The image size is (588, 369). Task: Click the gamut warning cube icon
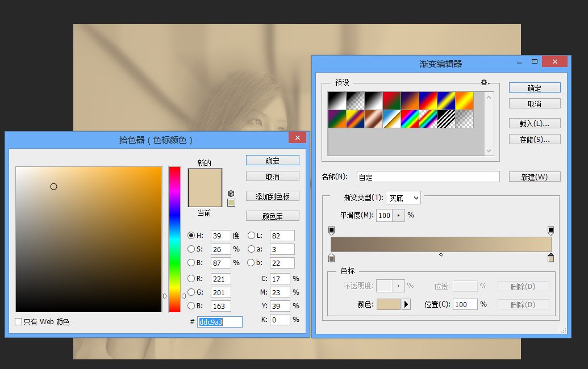[231, 193]
